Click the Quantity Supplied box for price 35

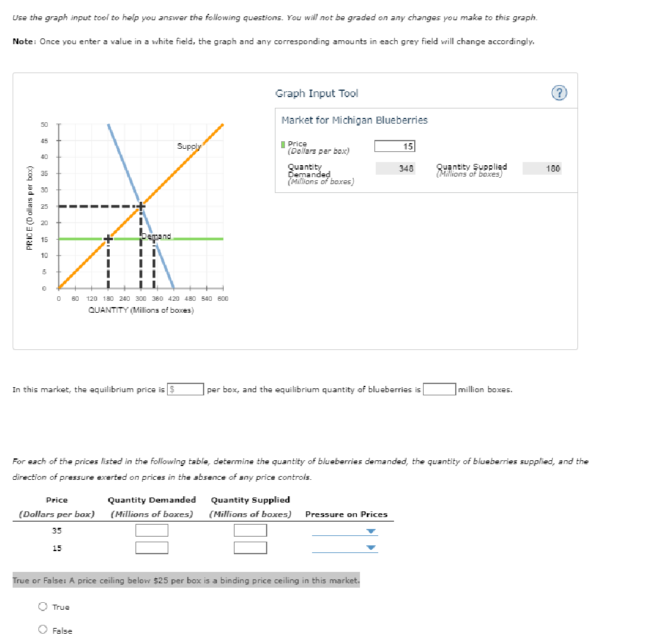251,530
